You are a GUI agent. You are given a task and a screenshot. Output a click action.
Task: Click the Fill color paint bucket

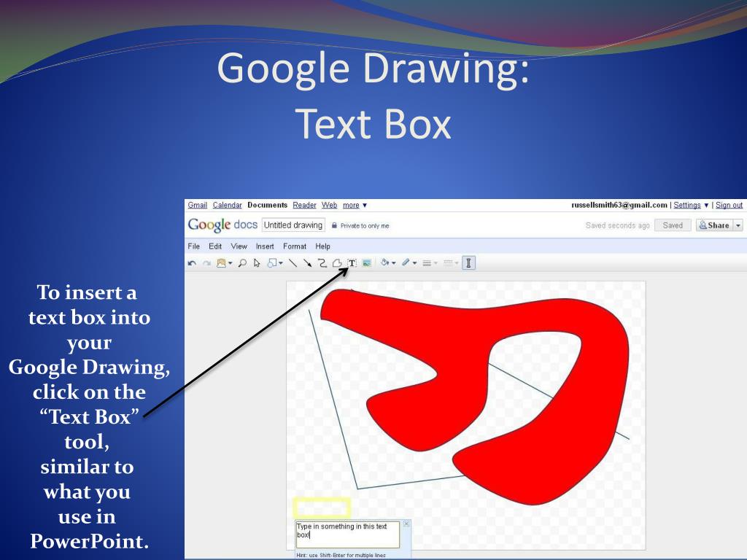coord(385,262)
